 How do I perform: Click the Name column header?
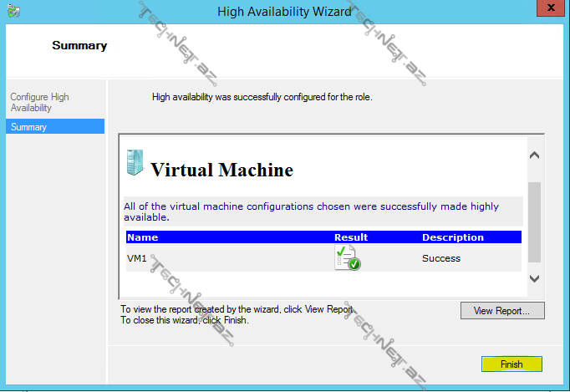click(143, 237)
